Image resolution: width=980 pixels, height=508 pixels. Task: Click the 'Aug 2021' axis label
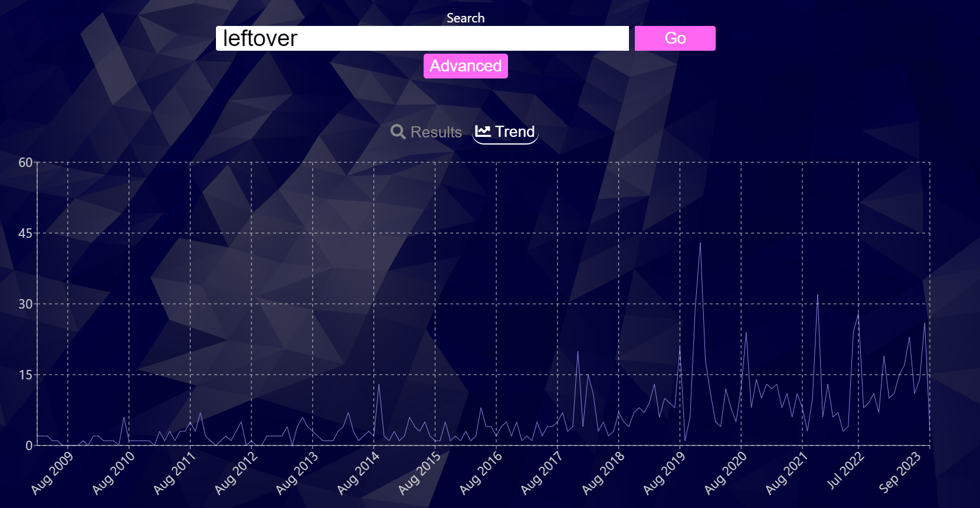(x=786, y=473)
